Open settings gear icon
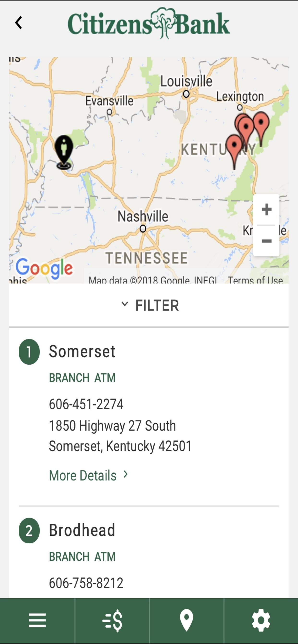 click(261, 621)
